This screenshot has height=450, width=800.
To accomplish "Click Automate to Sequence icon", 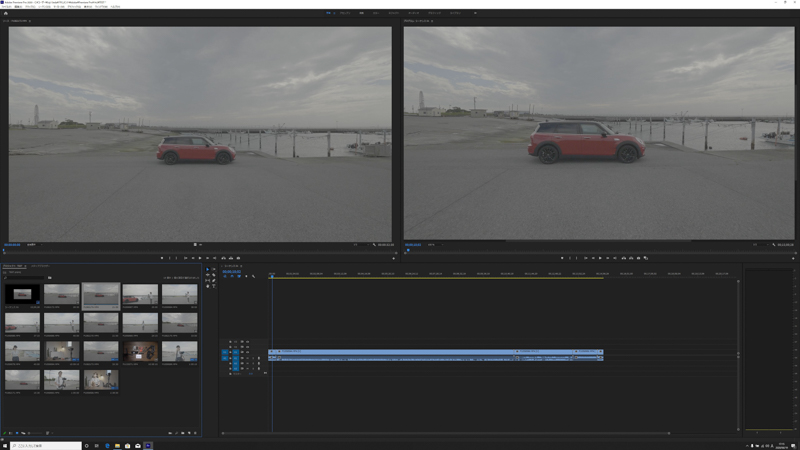I will tap(170, 433).
